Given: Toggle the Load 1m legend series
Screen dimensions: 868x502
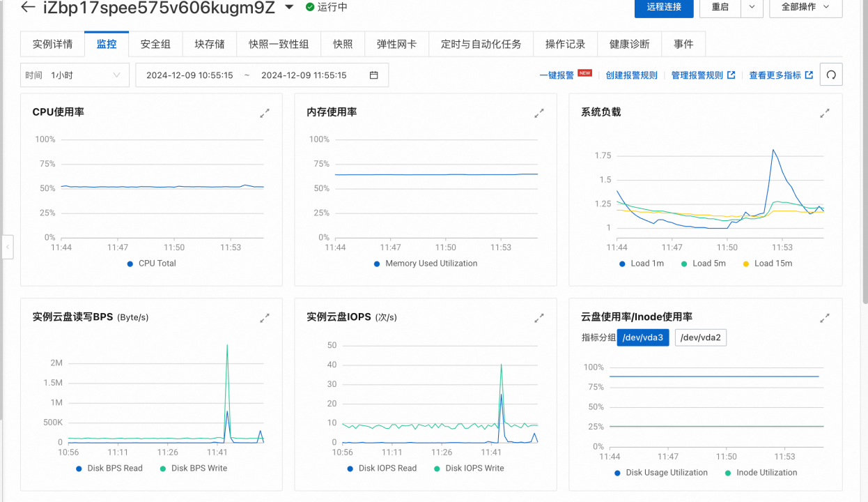Looking at the screenshot, I should pos(642,264).
